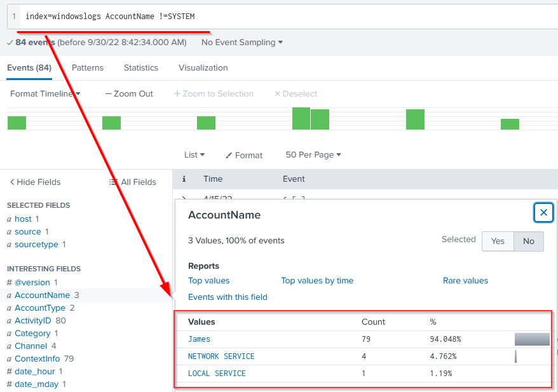The width and height of the screenshot is (558, 392).
Task: Open the 50 Per Page dropdown
Action: pyautogui.click(x=313, y=155)
